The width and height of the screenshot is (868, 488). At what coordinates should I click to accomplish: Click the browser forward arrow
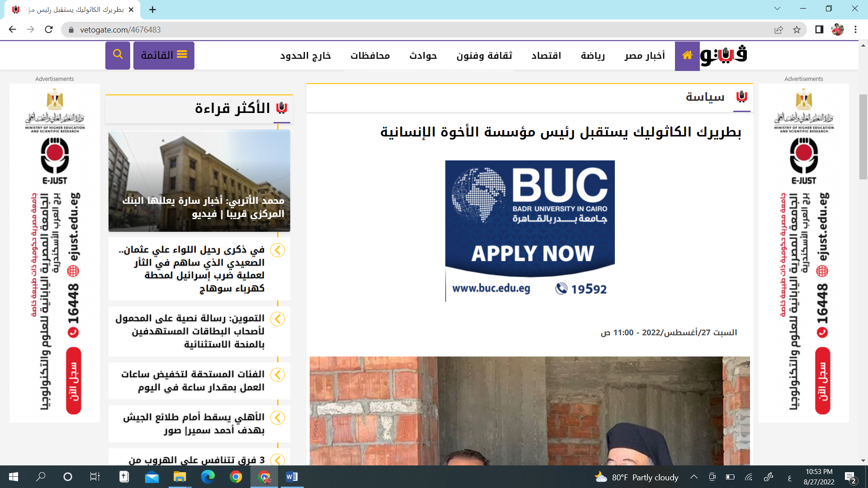[x=30, y=30]
